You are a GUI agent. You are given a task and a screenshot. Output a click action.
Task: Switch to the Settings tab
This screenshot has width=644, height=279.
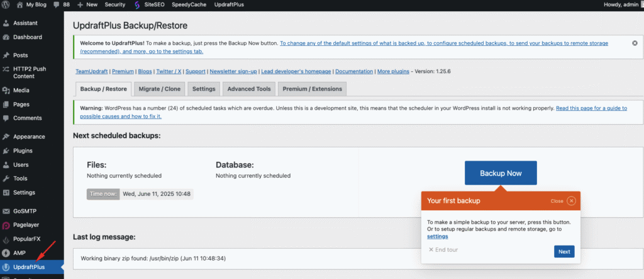point(204,89)
